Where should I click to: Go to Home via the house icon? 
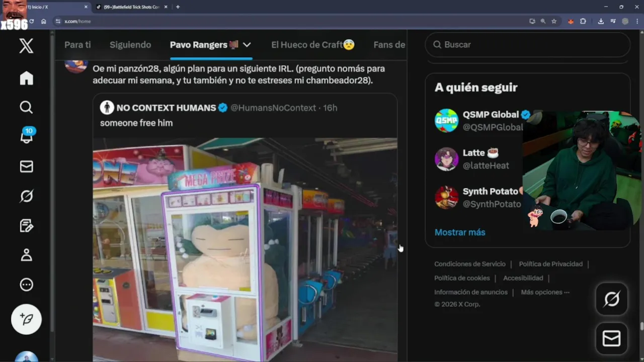[26, 78]
